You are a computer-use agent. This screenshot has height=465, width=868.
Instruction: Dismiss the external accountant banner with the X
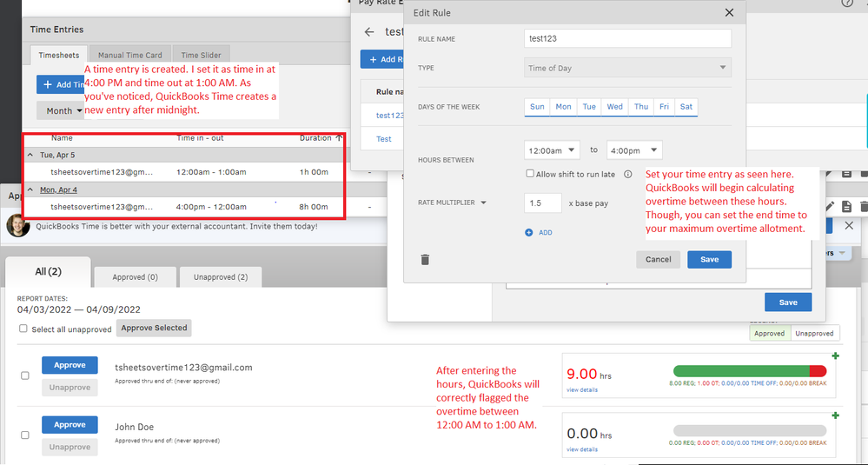pos(849,225)
